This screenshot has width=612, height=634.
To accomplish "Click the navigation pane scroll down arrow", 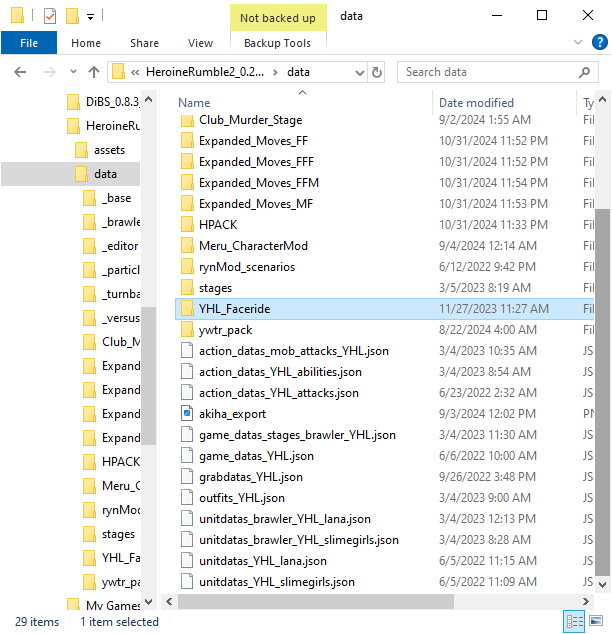I will (148, 602).
